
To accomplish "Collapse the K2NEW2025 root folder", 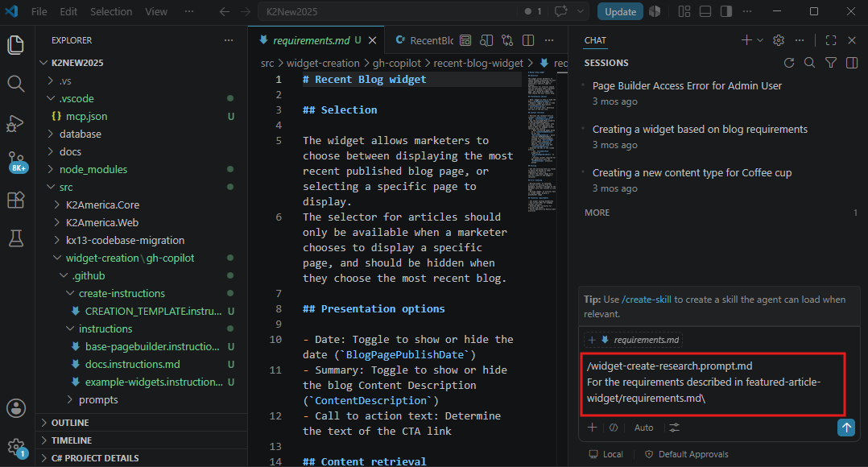I will point(43,63).
